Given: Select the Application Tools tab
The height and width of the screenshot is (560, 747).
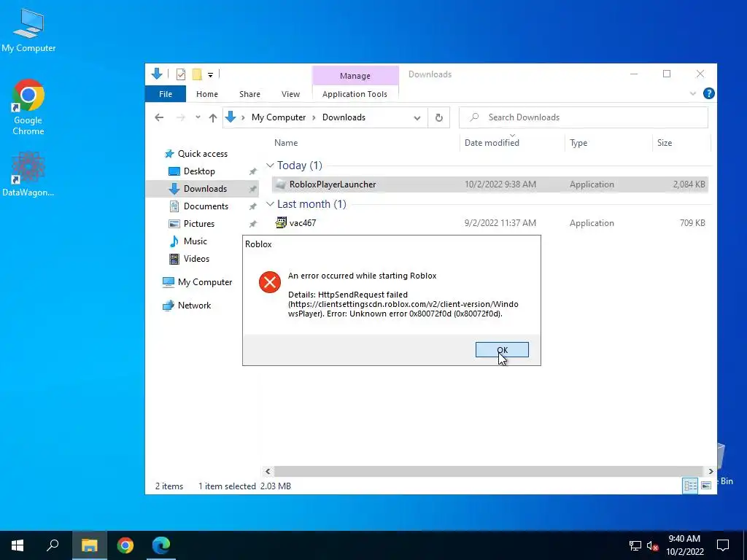Looking at the screenshot, I should click(x=355, y=94).
